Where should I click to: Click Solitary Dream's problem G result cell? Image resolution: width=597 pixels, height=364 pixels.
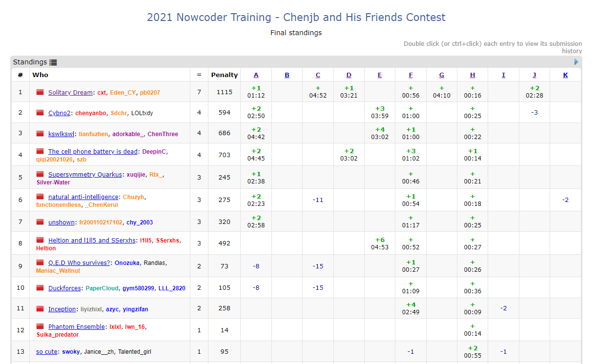click(x=441, y=92)
